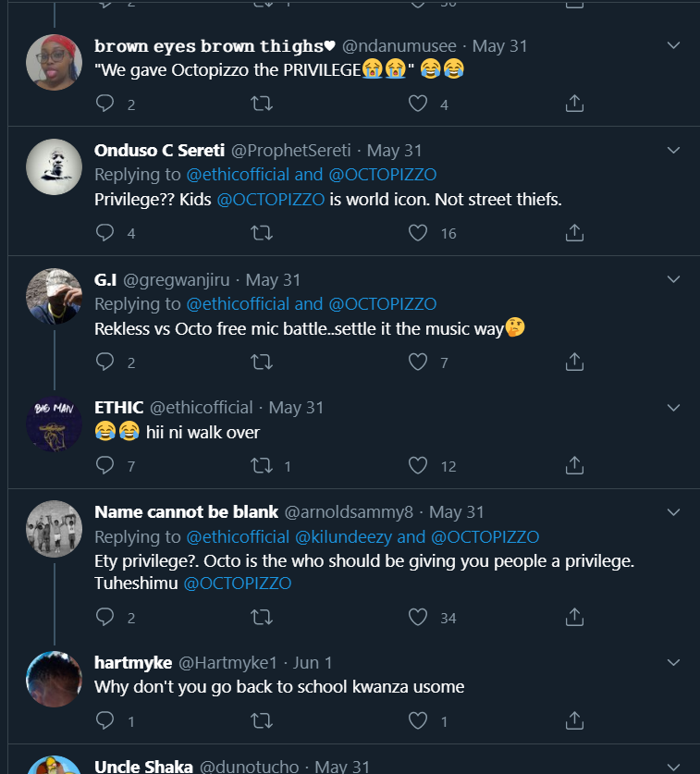Open the chevron menu on hartmyke's tweet
Image resolution: width=700 pixels, height=774 pixels.
pos(674,662)
